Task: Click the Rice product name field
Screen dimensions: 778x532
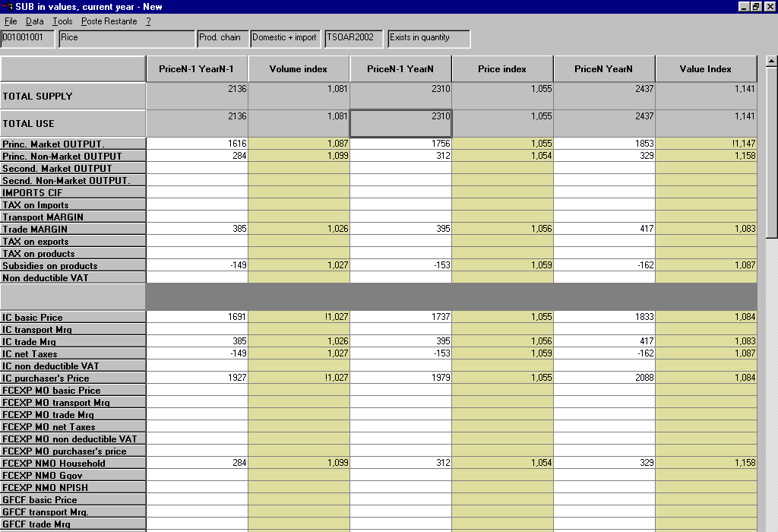Action: coord(126,38)
